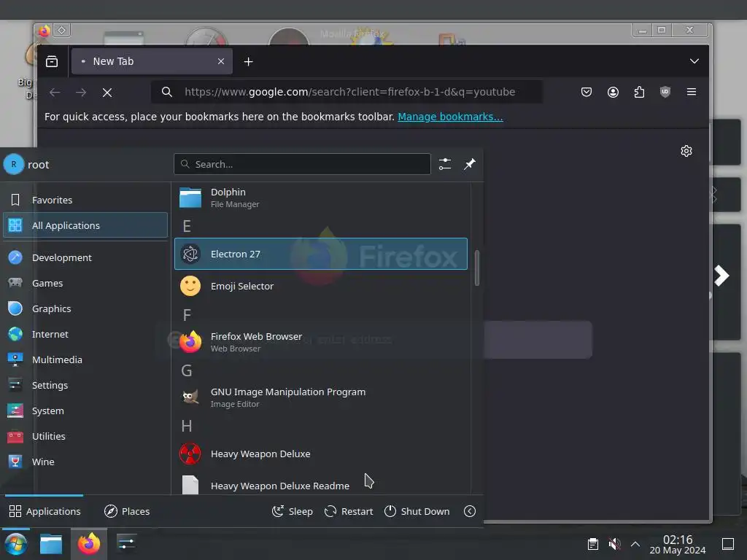Click the muted volume tray icon

[x=614, y=544]
